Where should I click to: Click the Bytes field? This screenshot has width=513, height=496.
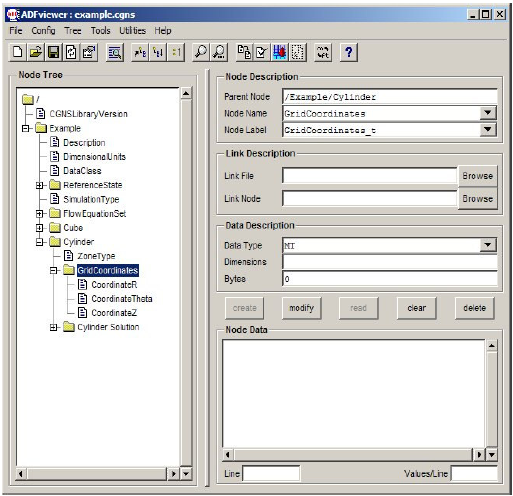coord(389,279)
